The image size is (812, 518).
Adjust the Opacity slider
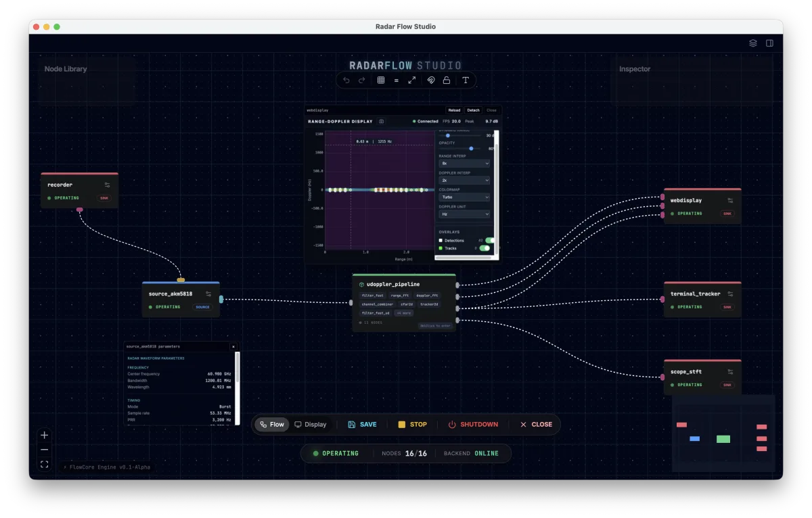point(472,149)
